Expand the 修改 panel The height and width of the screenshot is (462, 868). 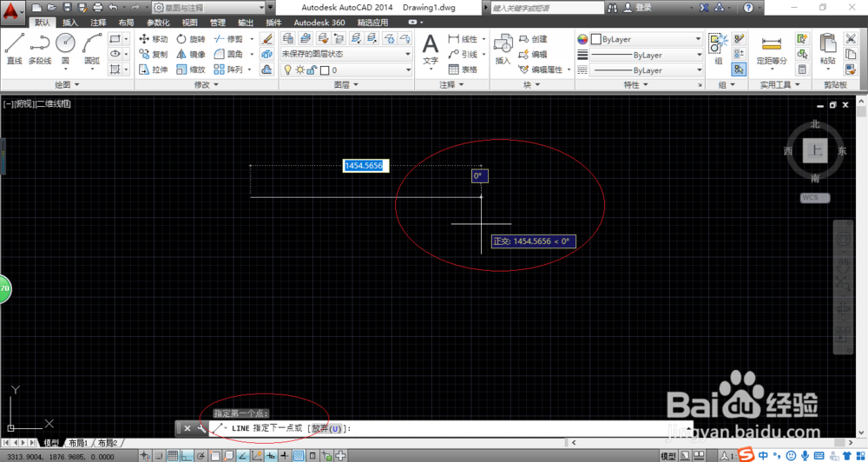[207, 85]
